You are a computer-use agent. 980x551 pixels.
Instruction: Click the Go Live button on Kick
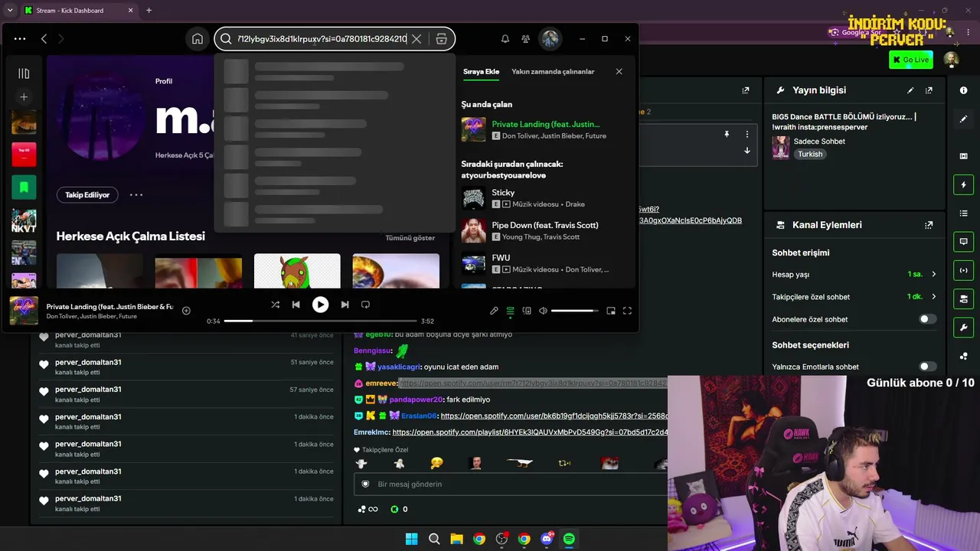tap(910, 60)
